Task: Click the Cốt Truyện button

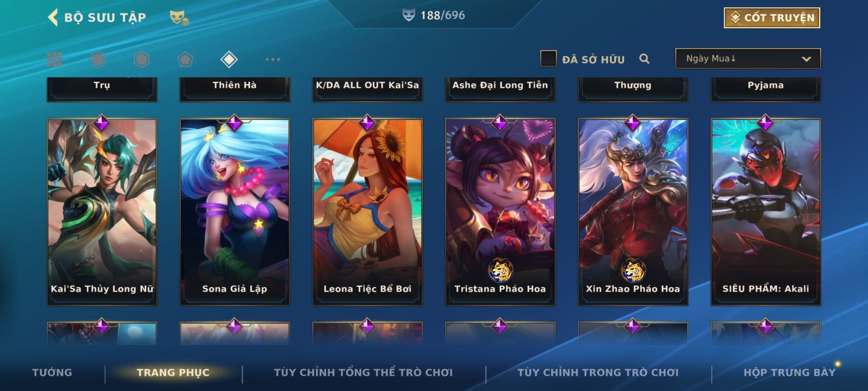Action: click(x=772, y=18)
